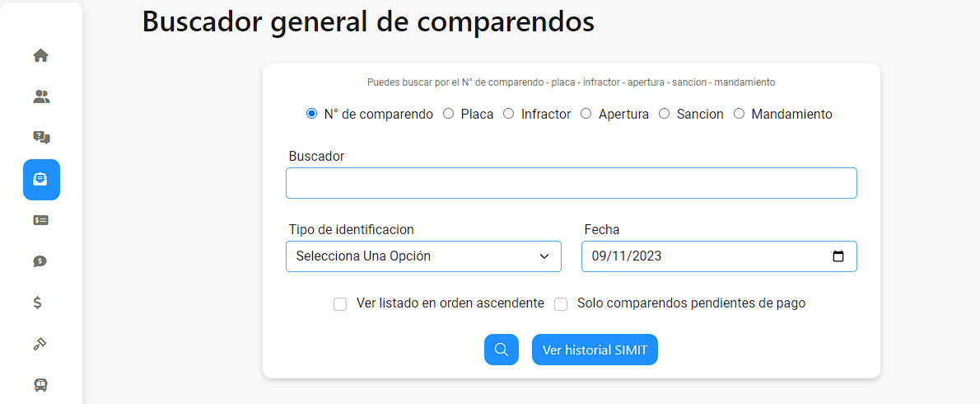
Task: Click the magnifying glass search button
Action: (502, 350)
